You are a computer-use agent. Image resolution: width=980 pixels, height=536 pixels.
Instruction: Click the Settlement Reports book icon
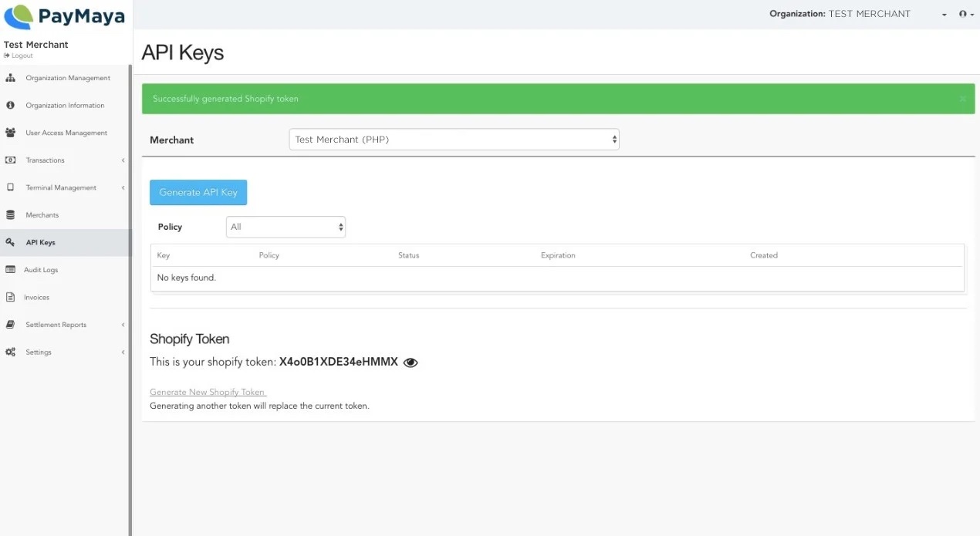click(10, 325)
